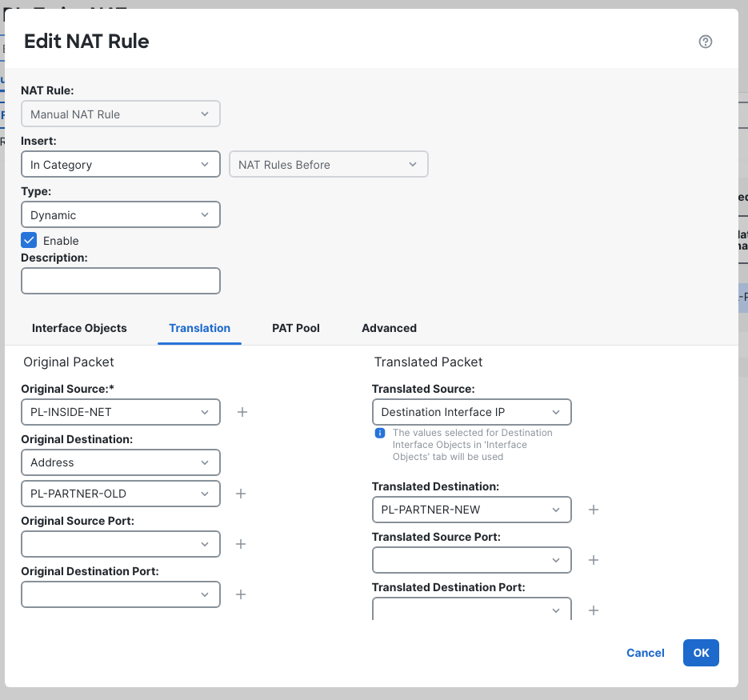Open the help icon in dialog header

pyautogui.click(x=705, y=42)
